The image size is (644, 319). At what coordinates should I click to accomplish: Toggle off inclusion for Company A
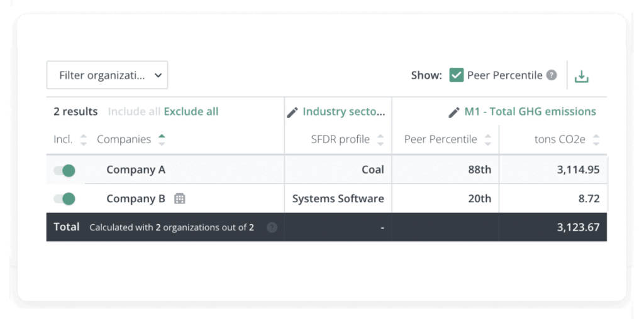point(65,170)
